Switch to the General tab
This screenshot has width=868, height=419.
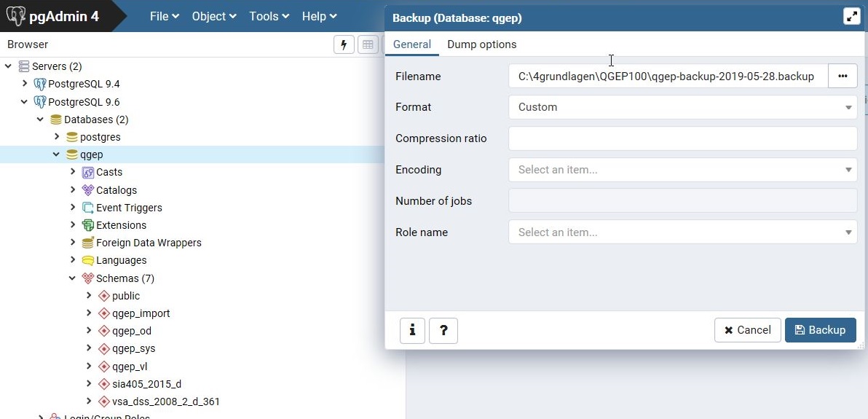coord(412,44)
